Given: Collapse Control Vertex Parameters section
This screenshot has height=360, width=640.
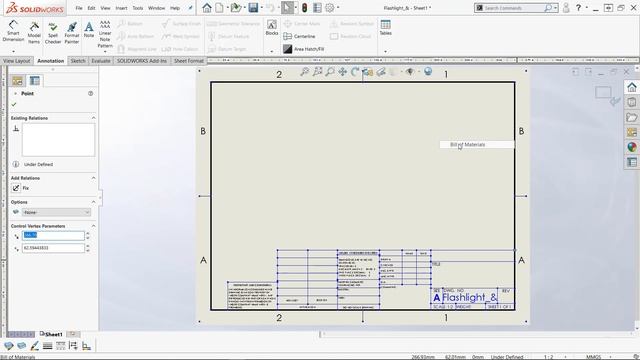Looking at the screenshot, I should pos(93,226).
